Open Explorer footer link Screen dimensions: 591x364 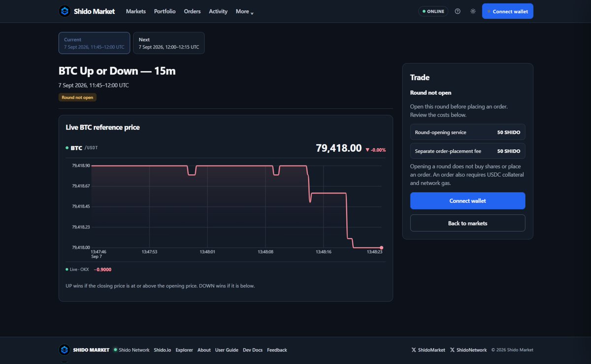pyautogui.click(x=184, y=350)
